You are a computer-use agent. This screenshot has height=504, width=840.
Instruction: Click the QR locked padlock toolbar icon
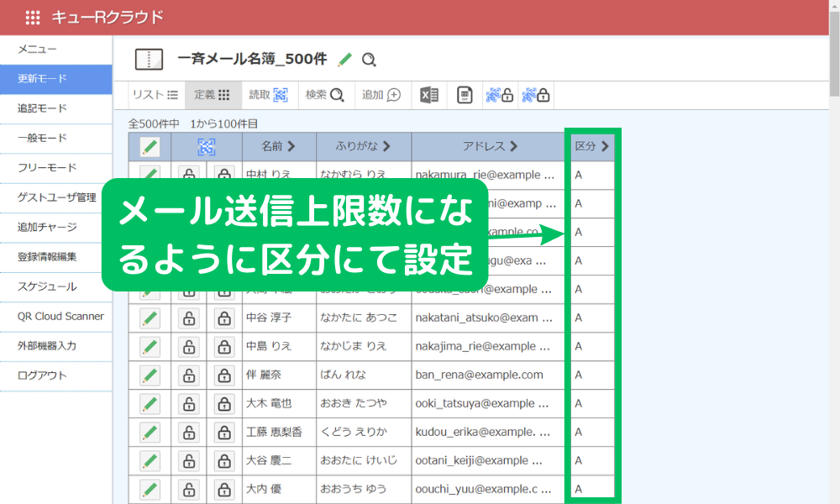536,95
